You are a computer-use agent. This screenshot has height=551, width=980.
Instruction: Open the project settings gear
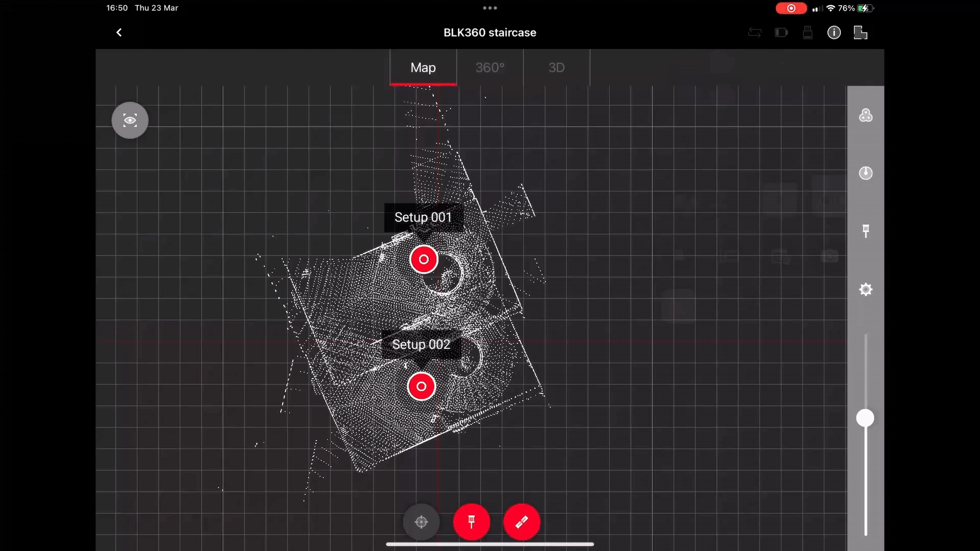click(866, 289)
